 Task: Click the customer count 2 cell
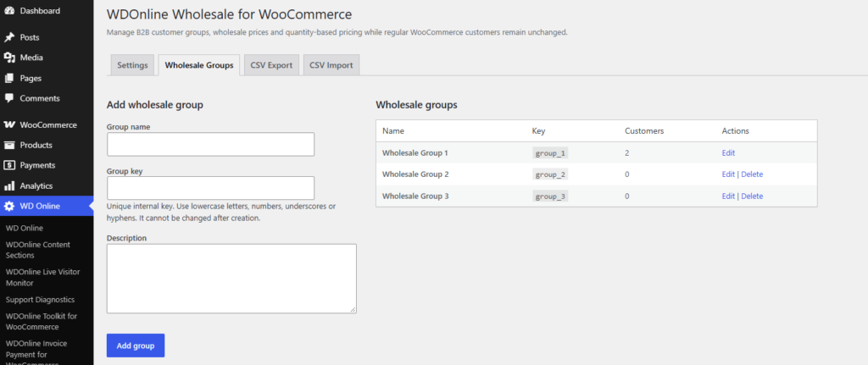[x=627, y=153]
